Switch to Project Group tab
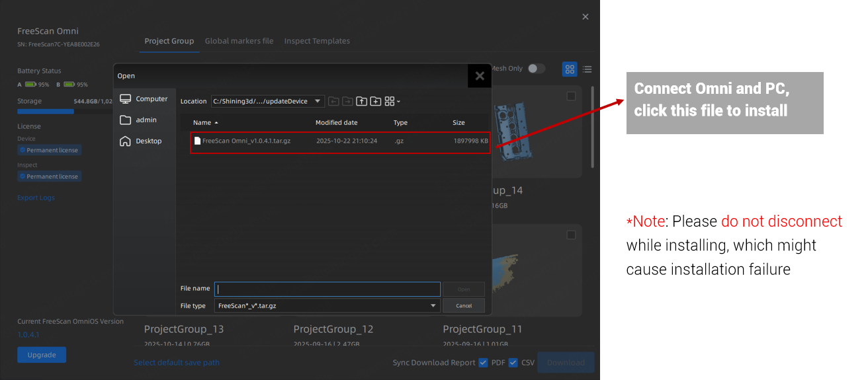The height and width of the screenshot is (380, 868). [x=169, y=41]
